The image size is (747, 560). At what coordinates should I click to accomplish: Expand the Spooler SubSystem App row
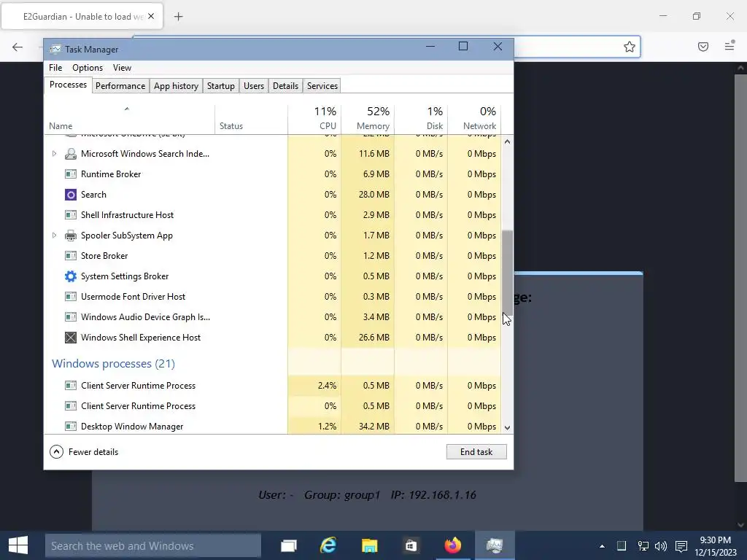pyautogui.click(x=54, y=236)
